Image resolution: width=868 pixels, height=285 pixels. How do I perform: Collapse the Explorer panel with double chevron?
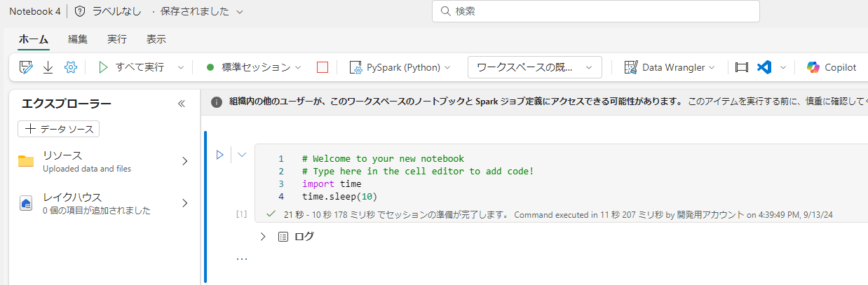(181, 104)
